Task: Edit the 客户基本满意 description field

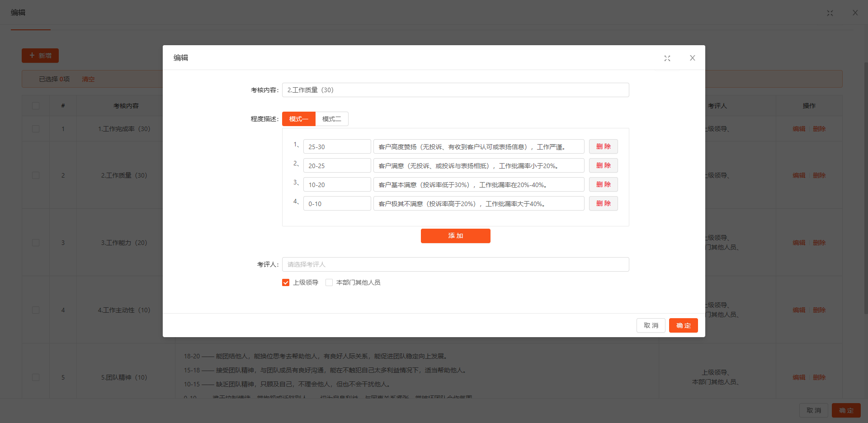Action: [478, 185]
